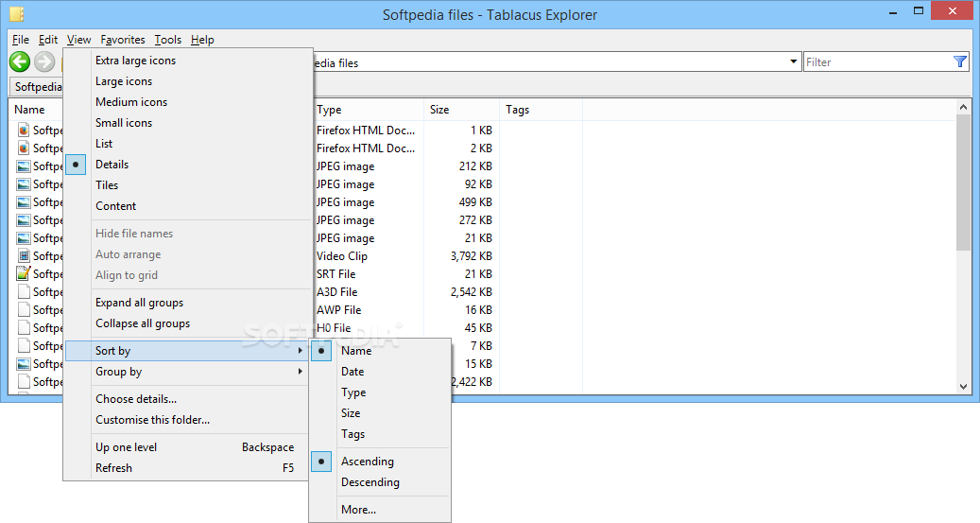
Task: Select the Details view option
Action: (x=187, y=165)
